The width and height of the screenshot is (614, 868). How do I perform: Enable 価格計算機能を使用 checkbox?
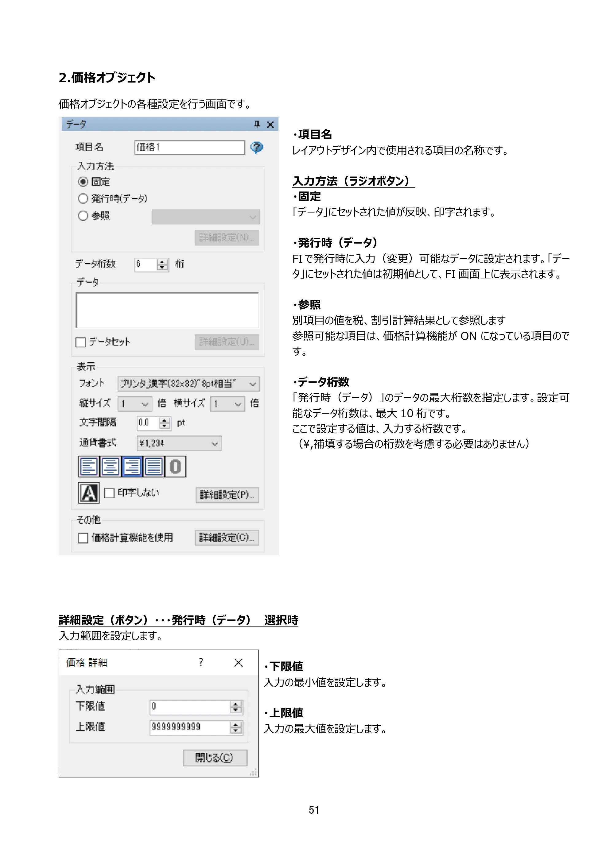[83, 538]
